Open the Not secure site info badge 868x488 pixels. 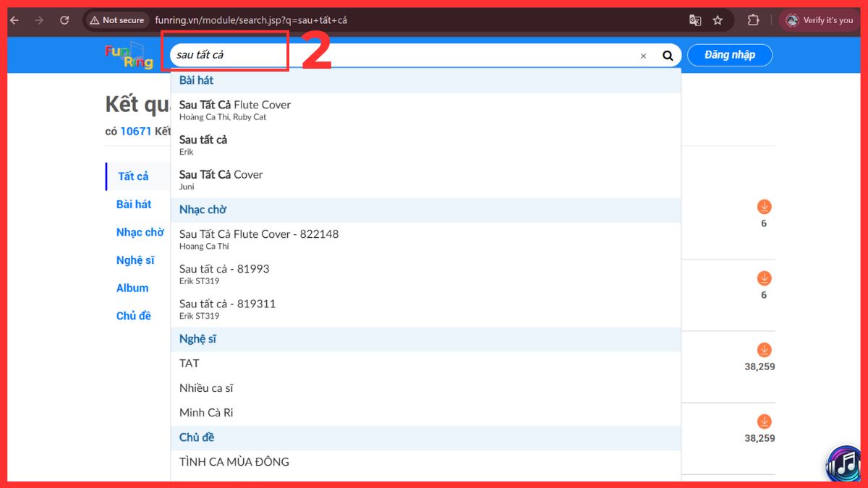point(116,20)
